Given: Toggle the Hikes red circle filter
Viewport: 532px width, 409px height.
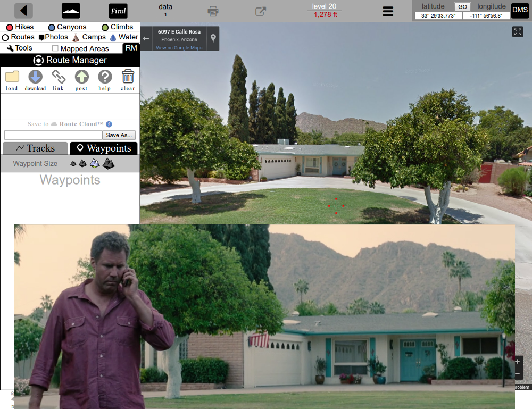Looking at the screenshot, I should [9, 27].
